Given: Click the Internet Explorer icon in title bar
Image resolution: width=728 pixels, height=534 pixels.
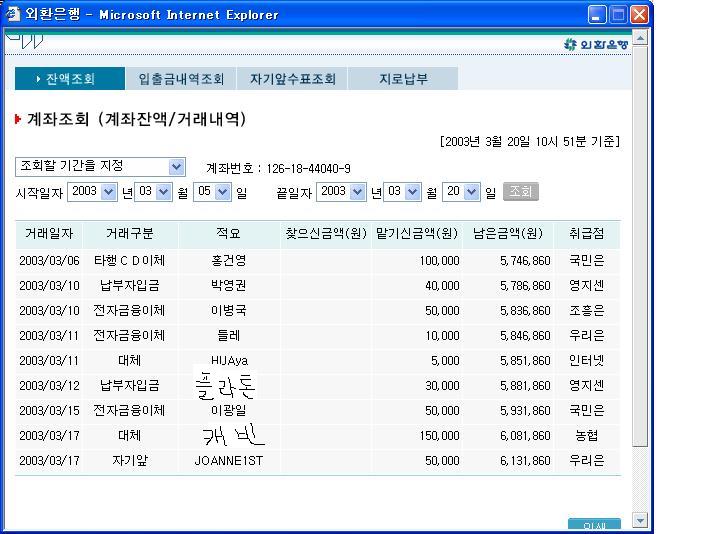Looking at the screenshot, I should (x=11, y=14).
